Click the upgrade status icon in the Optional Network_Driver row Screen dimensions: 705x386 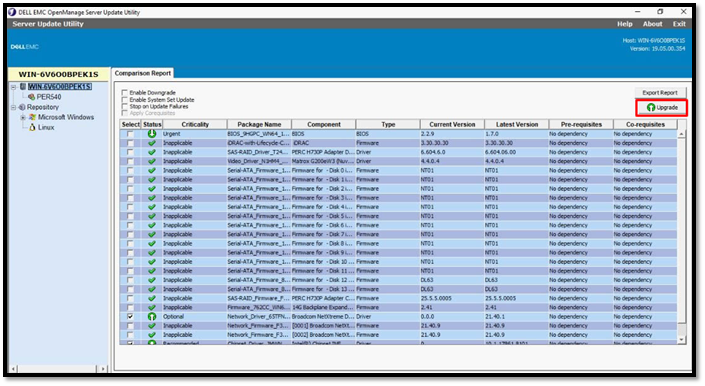click(x=152, y=316)
